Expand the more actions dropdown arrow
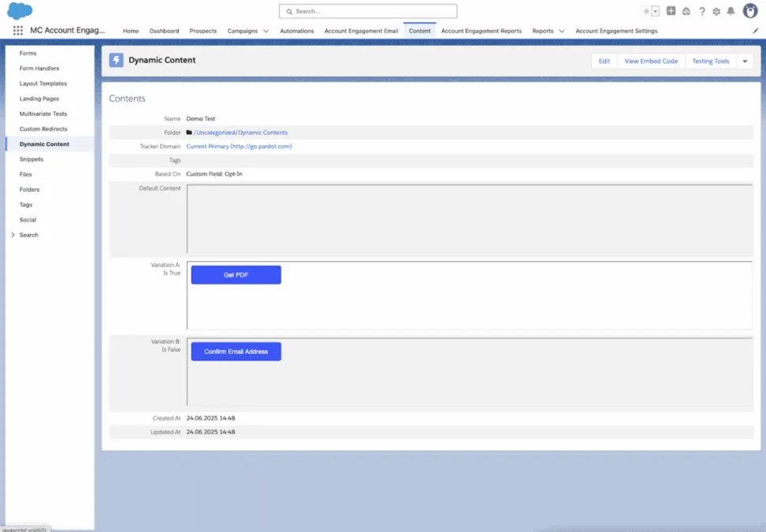766x532 pixels. 745,61
